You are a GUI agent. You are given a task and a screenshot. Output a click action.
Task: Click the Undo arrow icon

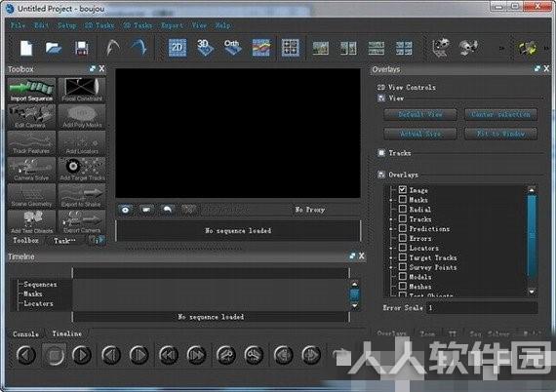112,48
